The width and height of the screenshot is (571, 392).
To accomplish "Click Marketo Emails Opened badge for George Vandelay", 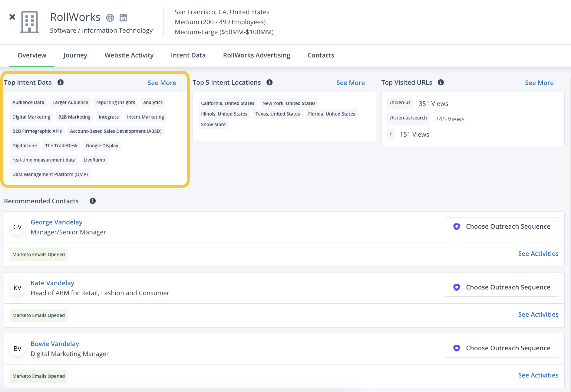I will pos(38,255).
